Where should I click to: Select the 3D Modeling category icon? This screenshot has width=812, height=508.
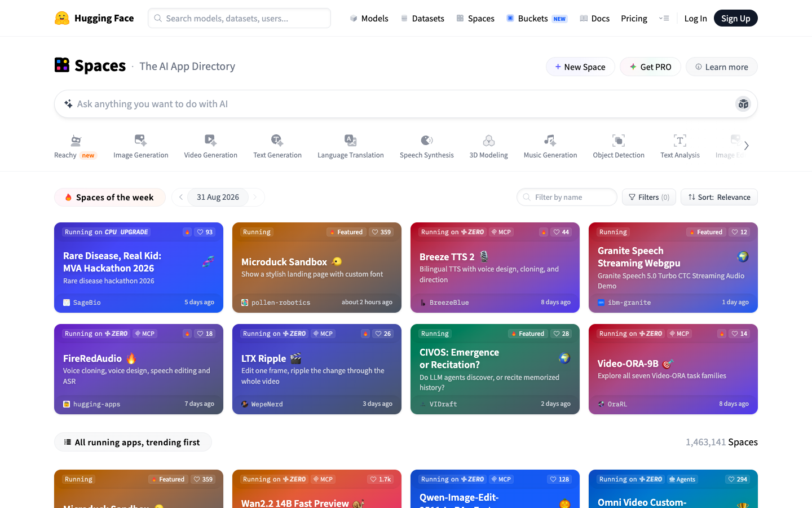click(489, 140)
